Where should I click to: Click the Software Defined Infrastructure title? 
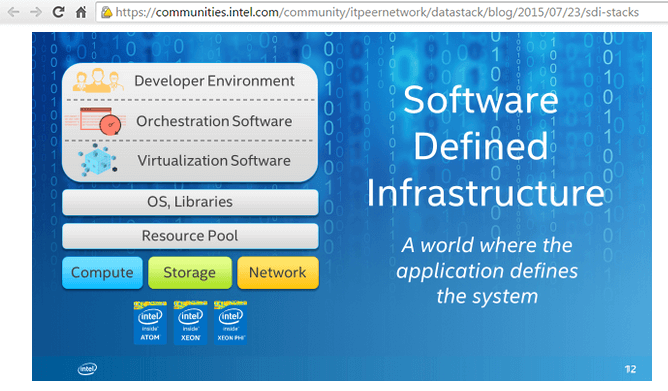485,146
